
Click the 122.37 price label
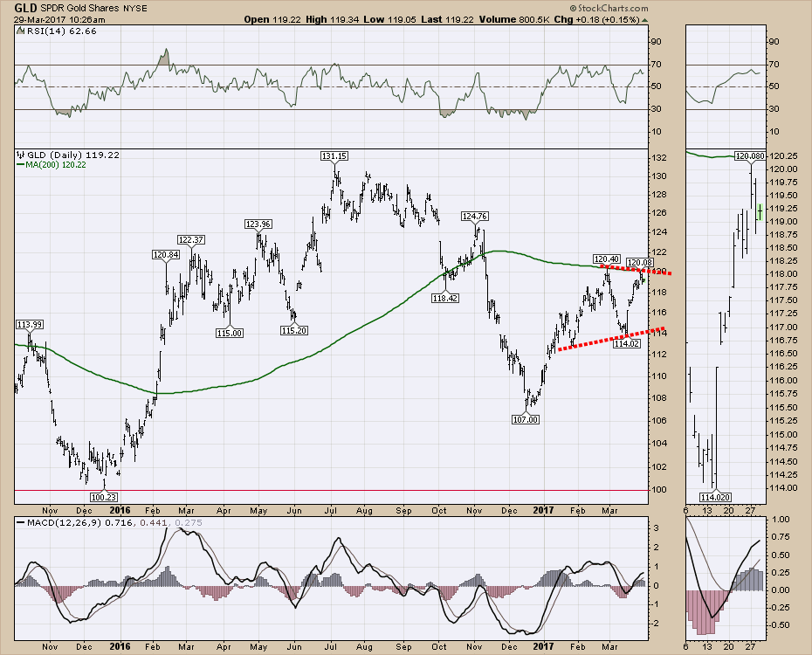pos(190,240)
